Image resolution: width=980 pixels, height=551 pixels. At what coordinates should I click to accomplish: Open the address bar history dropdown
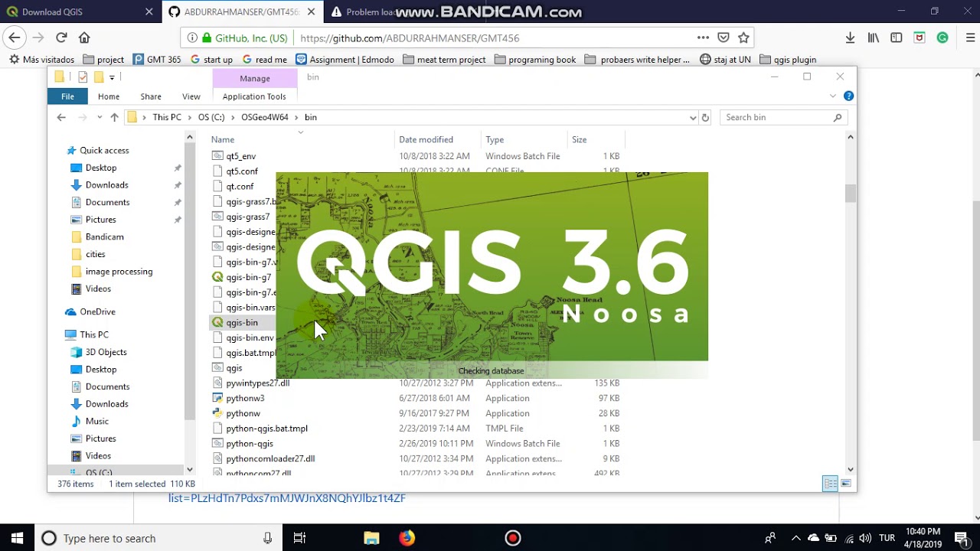point(693,117)
